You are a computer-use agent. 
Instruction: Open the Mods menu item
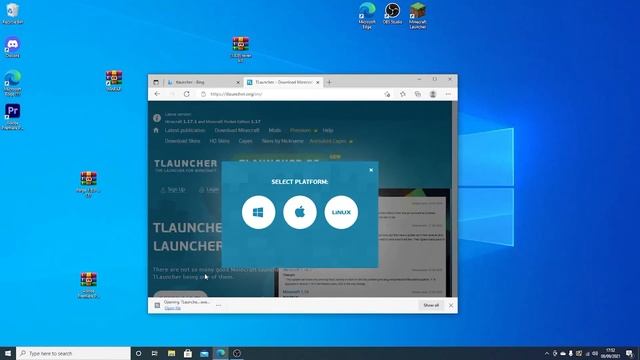(275, 130)
